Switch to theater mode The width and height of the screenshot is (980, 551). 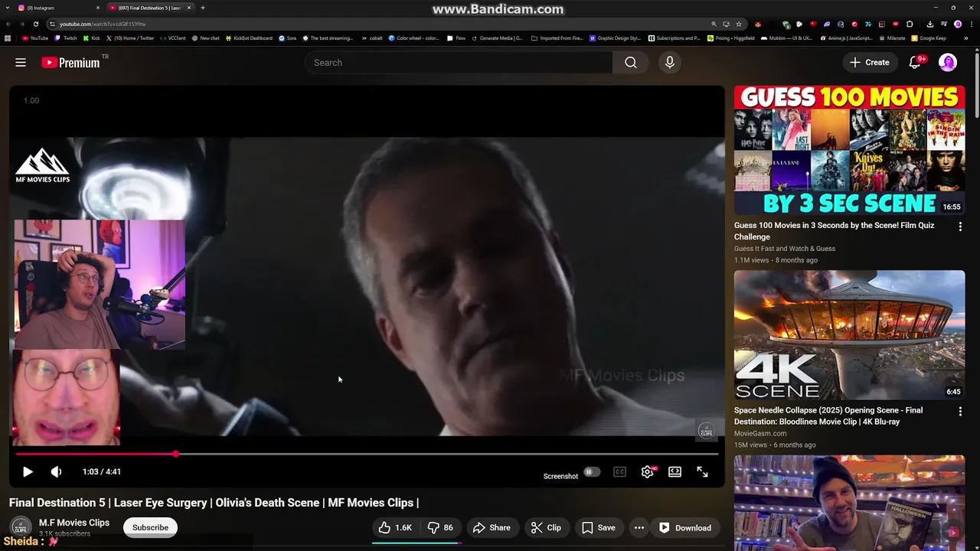click(675, 472)
